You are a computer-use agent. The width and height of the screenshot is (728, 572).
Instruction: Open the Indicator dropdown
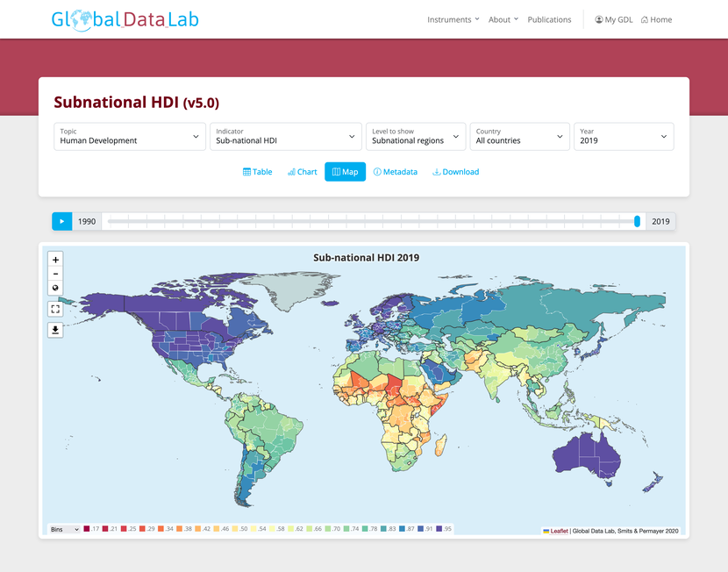285,137
